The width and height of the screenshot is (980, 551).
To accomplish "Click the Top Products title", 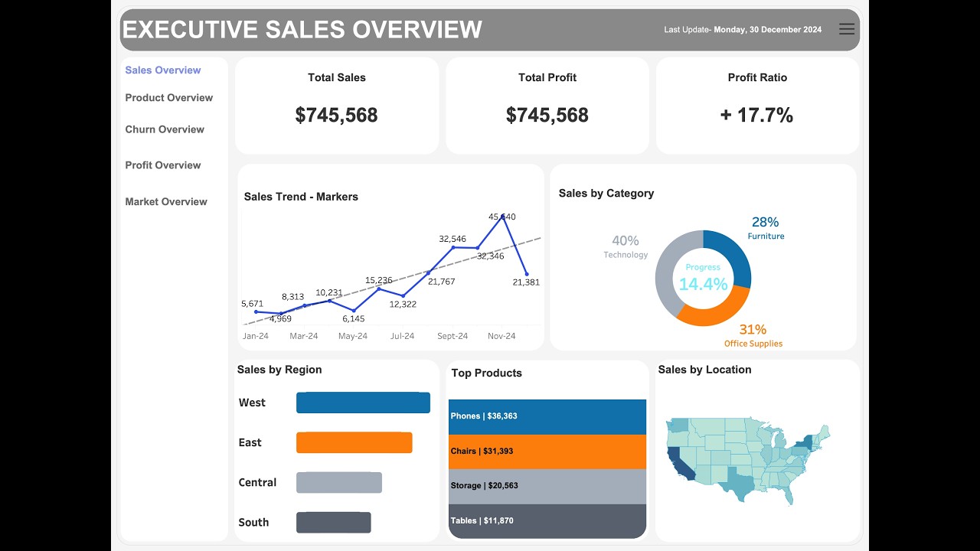I will [x=487, y=373].
